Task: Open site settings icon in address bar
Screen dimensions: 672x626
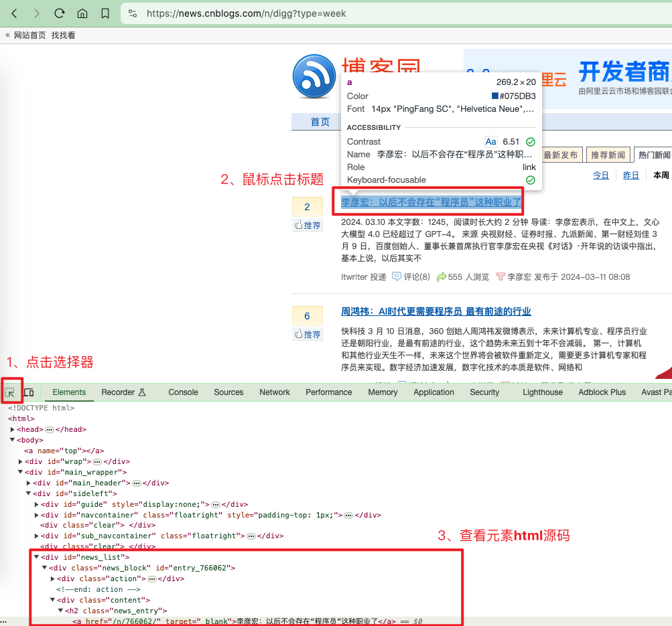Action: coord(133,13)
